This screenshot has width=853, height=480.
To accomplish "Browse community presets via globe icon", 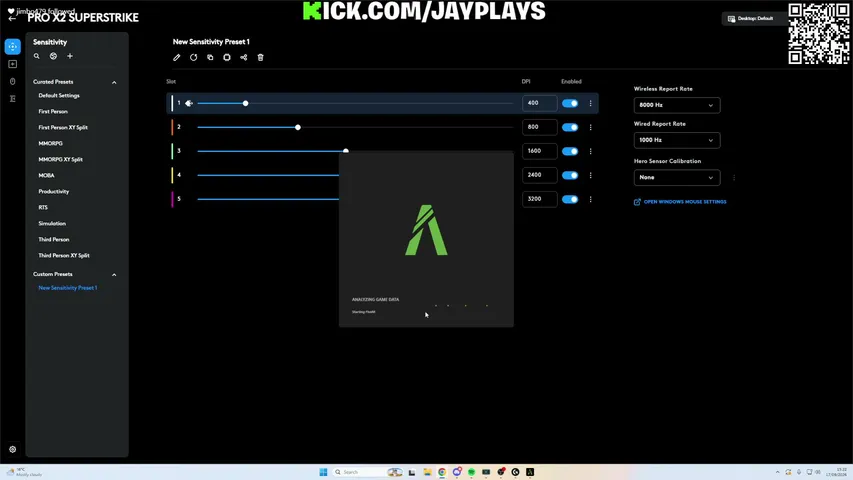I will 53,56.
